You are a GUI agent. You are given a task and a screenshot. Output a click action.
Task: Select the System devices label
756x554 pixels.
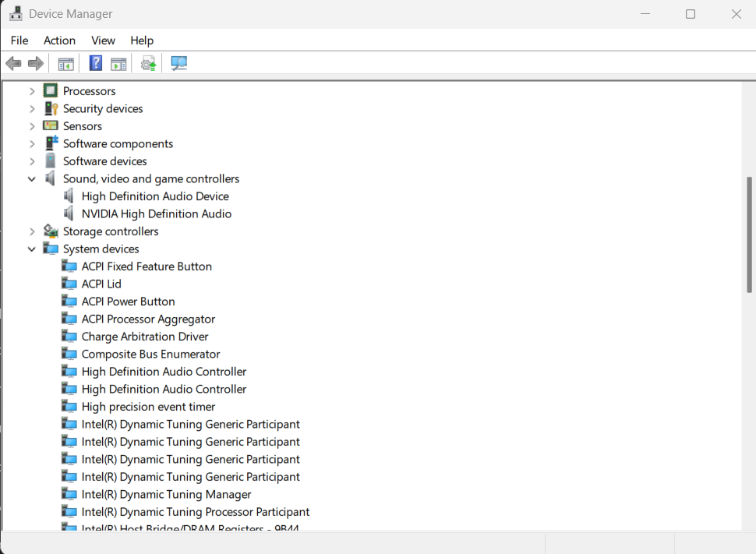tap(101, 249)
